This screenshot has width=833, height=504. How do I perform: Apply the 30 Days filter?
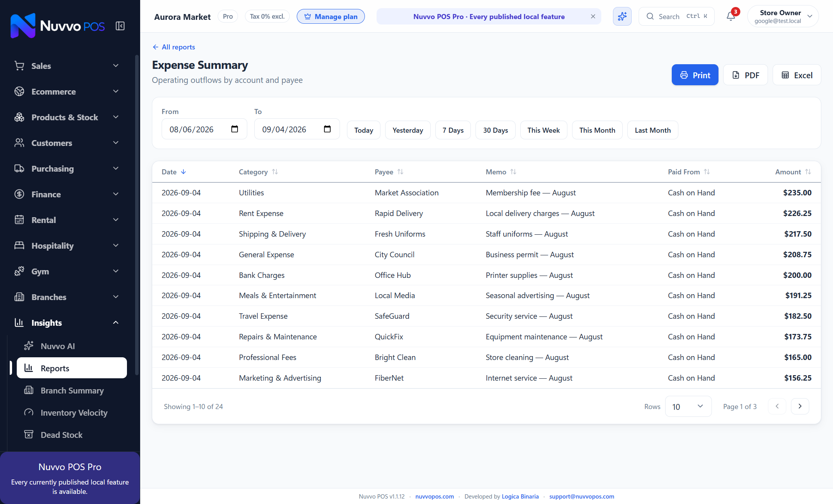click(x=495, y=130)
